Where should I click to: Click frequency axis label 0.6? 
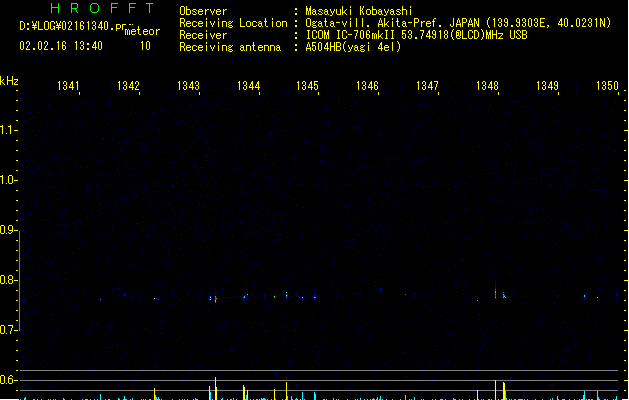[x=8, y=380]
